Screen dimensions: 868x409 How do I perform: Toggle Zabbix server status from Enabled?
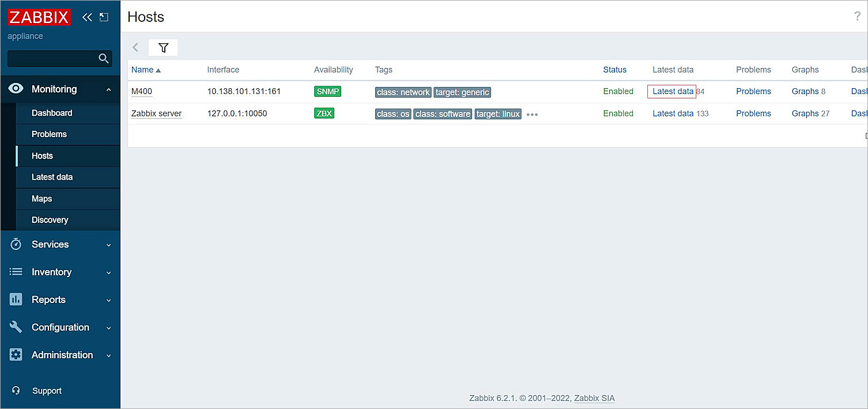(618, 113)
